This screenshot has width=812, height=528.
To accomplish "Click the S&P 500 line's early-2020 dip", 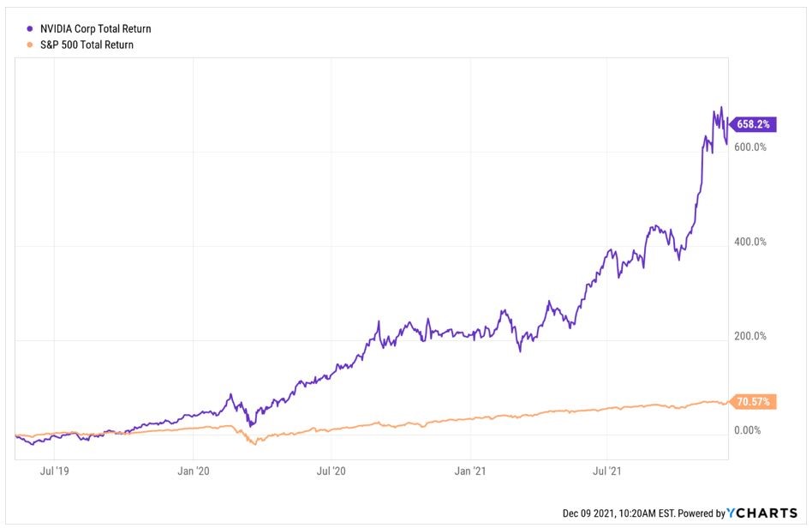I will (254, 443).
